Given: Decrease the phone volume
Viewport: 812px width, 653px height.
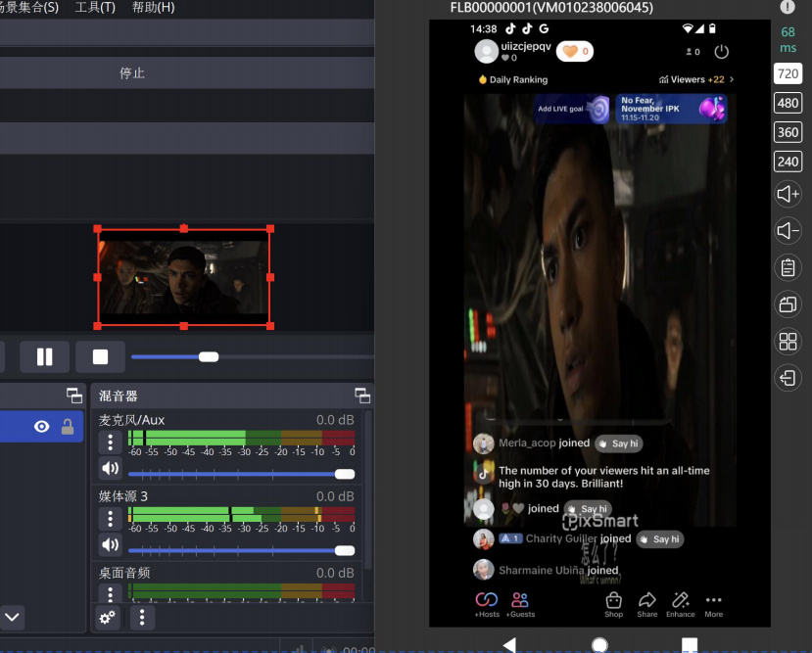Looking at the screenshot, I should [788, 231].
